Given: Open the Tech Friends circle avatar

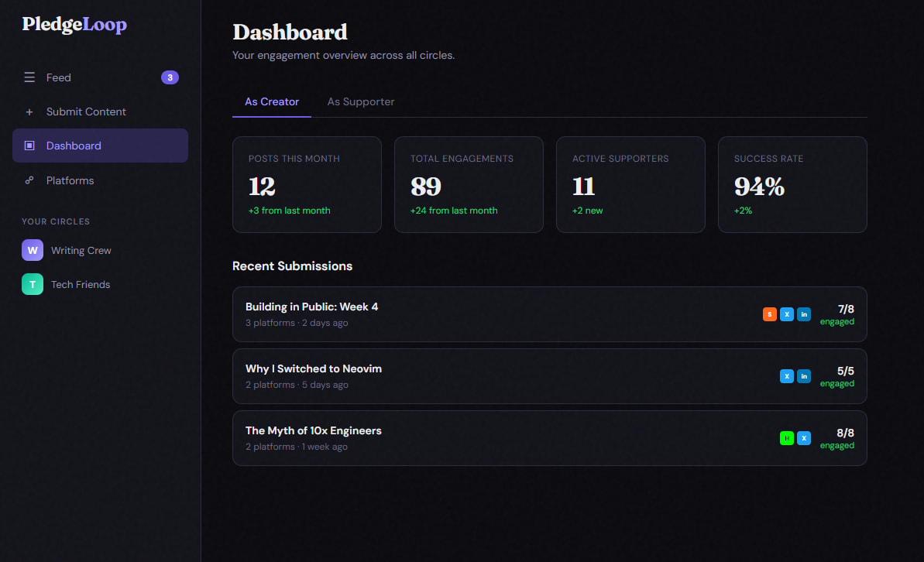Looking at the screenshot, I should [32, 284].
